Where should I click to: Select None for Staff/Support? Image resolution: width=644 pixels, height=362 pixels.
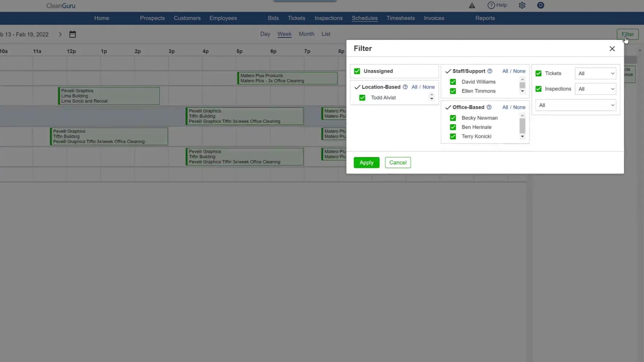point(519,71)
